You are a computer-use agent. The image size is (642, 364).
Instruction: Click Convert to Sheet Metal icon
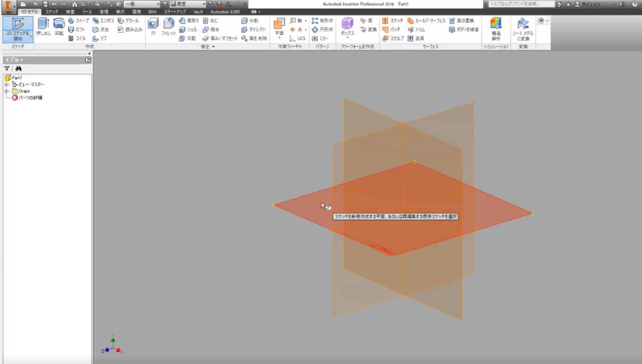point(523,28)
